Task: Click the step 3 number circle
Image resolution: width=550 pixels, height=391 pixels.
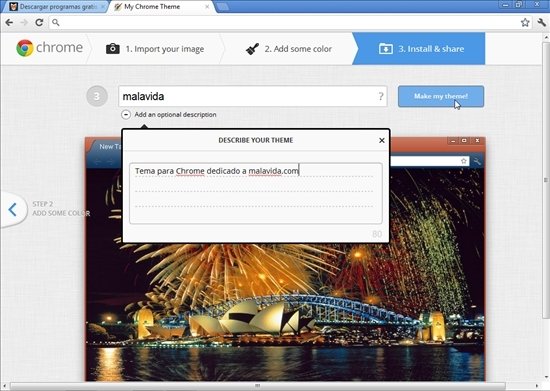Action: pos(97,96)
